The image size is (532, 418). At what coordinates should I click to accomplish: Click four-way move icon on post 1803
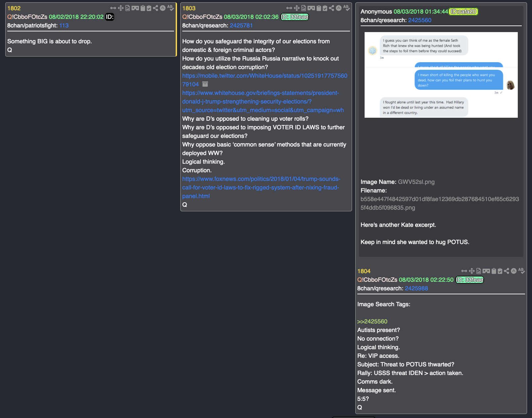pyautogui.click(x=297, y=8)
